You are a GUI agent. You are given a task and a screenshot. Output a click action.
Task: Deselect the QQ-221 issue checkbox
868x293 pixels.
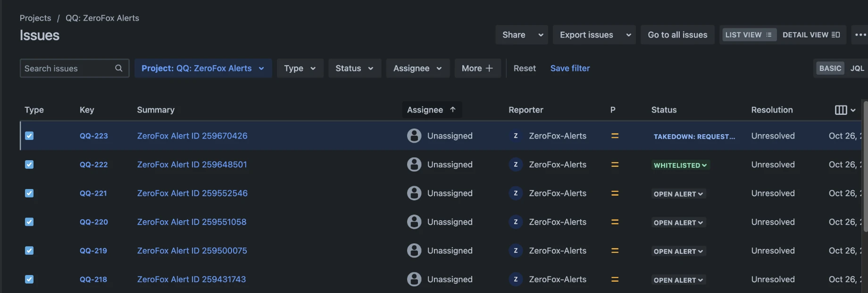(29, 193)
